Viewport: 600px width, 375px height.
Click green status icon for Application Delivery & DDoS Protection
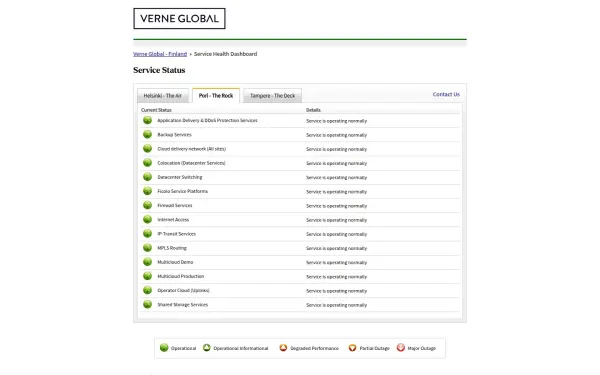[147, 120]
